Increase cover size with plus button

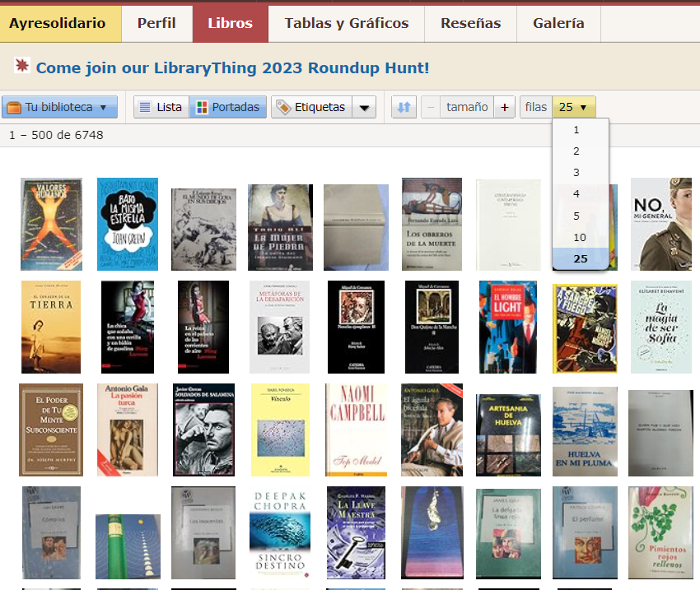(505, 107)
